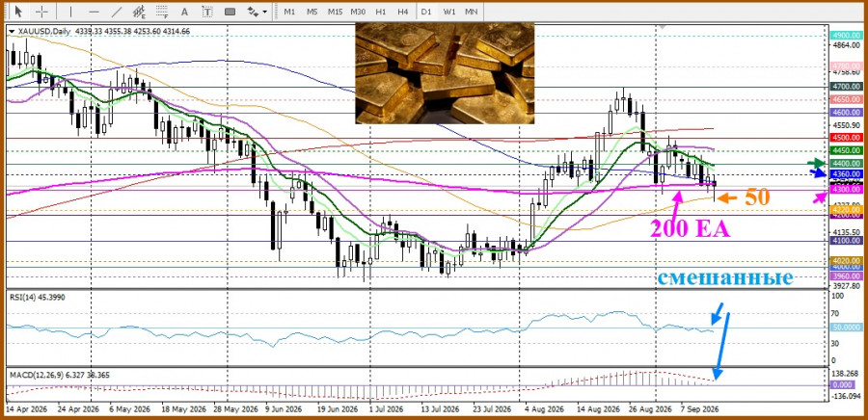Select the 4780.00 price level label

(847, 66)
